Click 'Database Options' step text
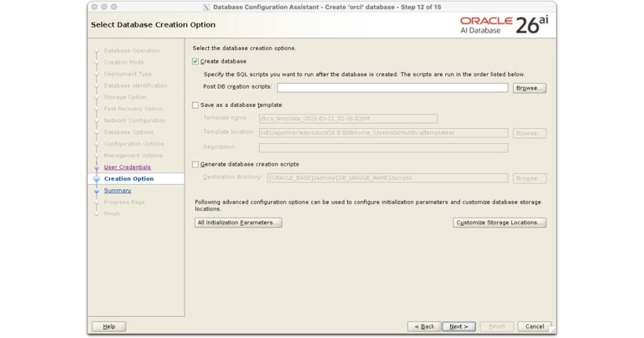 point(128,132)
